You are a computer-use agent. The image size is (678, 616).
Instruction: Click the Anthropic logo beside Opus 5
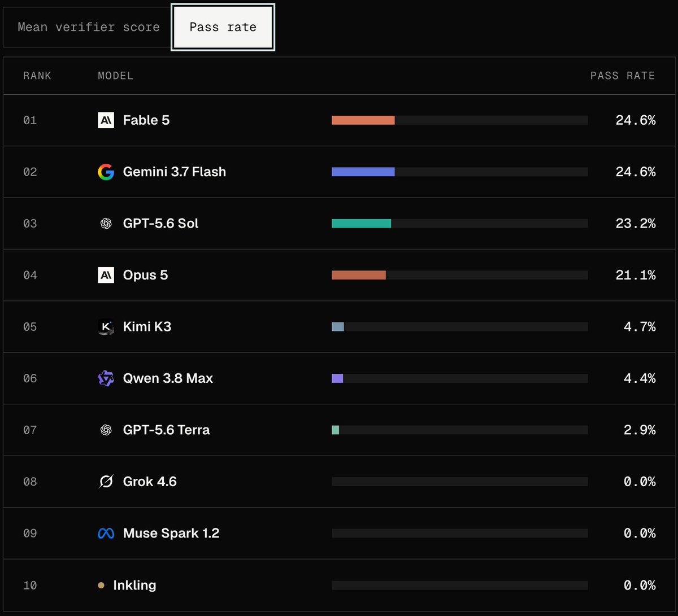point(106,275)
